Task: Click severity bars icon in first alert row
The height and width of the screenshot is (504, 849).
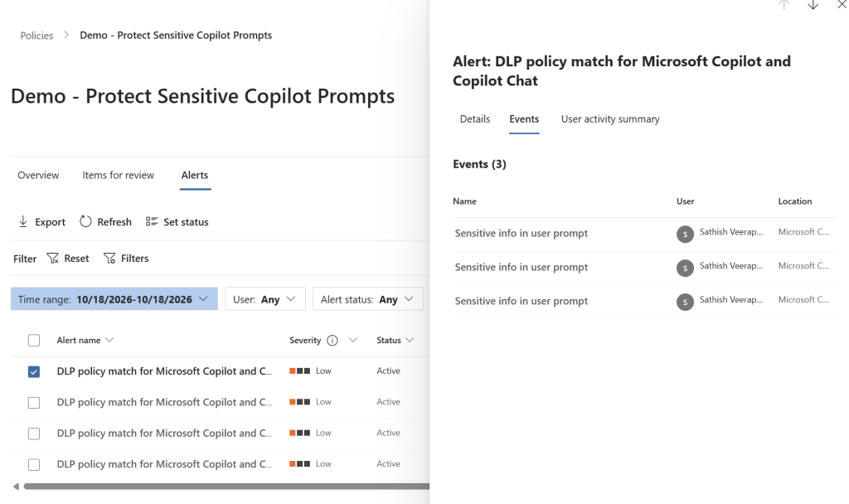Action: tap(299, 371)
